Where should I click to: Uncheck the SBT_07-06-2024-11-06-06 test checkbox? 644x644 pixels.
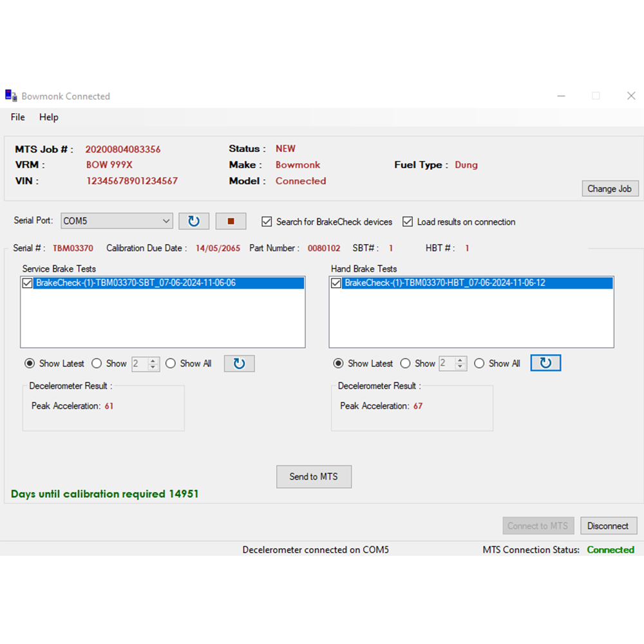click(28, 283)
